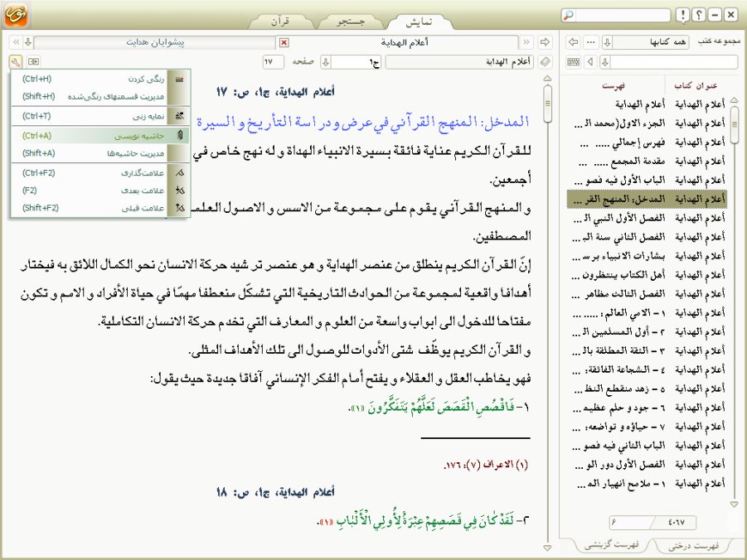This screenshot has width=747, height=560.
Task: Select the 'أعلام الهداية' book tab
Action: (x=404, y=42)
